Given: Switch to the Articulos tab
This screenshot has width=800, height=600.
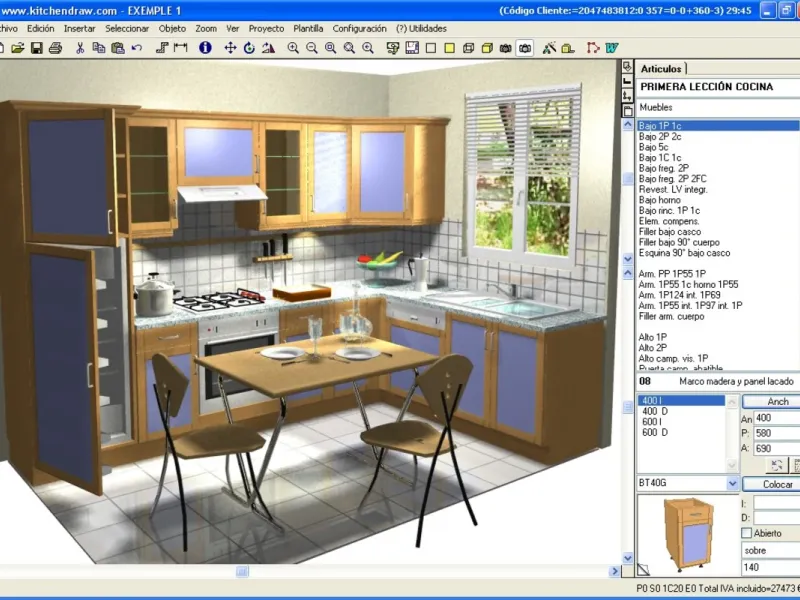Looking at the screenshot, I should tap(661, 68).
